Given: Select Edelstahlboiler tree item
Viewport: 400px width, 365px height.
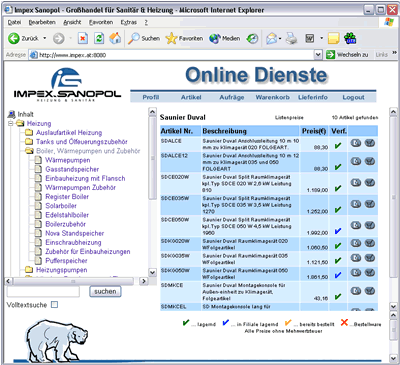Looking at the screenshot, I should [x=67, y=215].
